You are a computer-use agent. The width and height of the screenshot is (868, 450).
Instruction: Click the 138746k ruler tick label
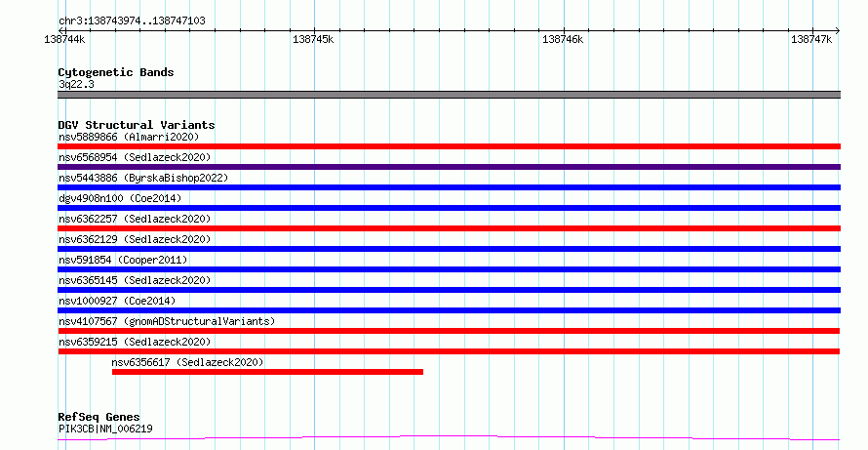click(x=563, y=39)
